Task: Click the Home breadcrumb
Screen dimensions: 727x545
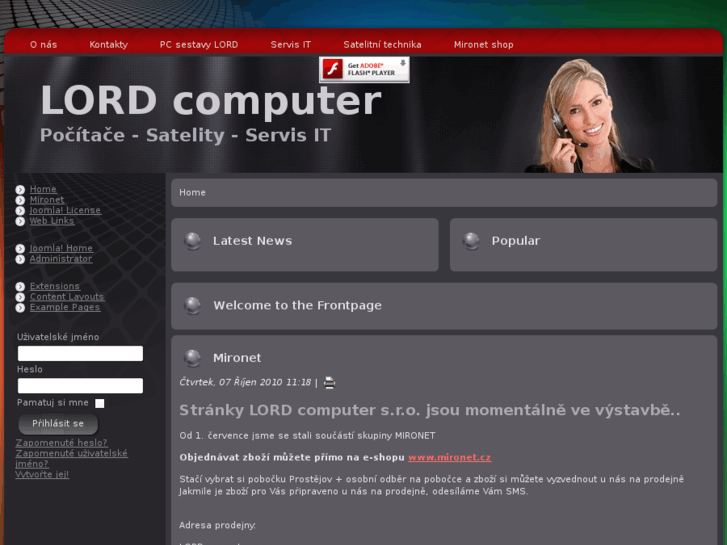Action: click(192, 192)
